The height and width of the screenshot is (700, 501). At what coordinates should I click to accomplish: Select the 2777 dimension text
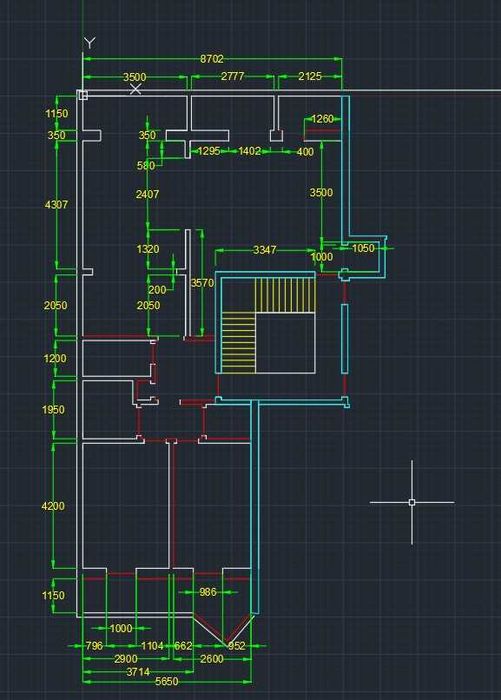pyautogui.click(x=233, y=76)
